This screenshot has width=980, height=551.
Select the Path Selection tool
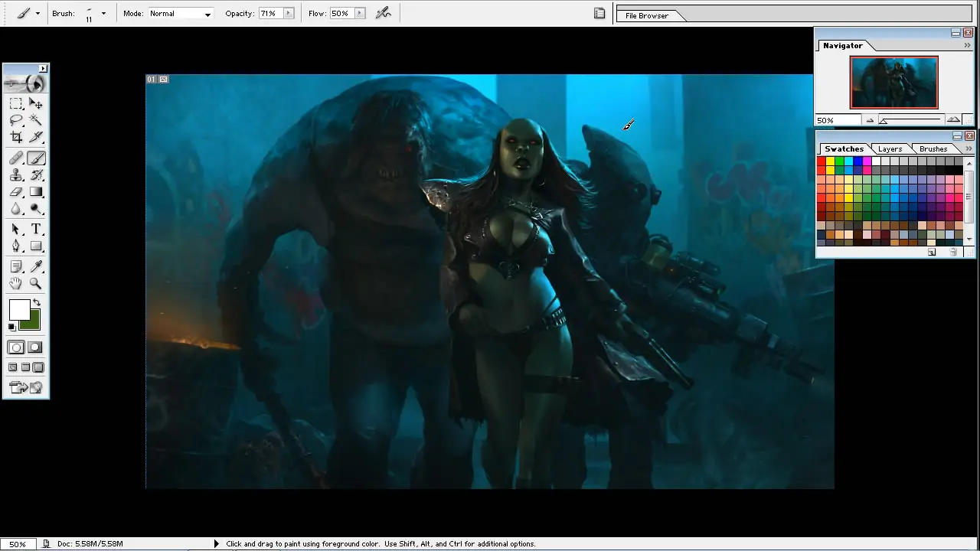[x=16, y=230]
